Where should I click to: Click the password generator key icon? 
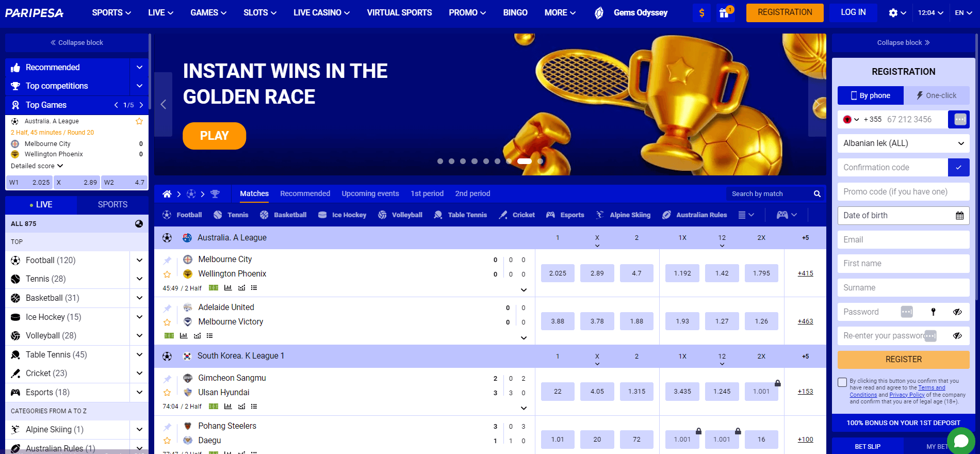coord(933,312)
